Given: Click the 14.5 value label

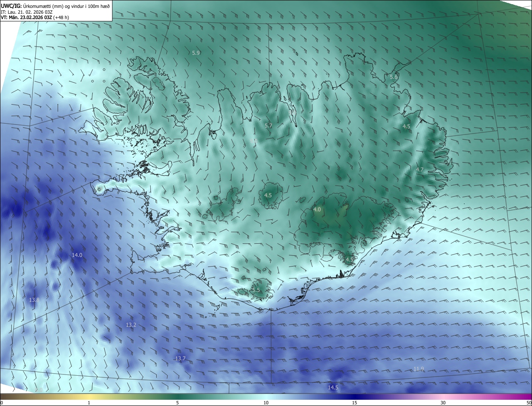Looking at the screenshot, I should (333, 387).
